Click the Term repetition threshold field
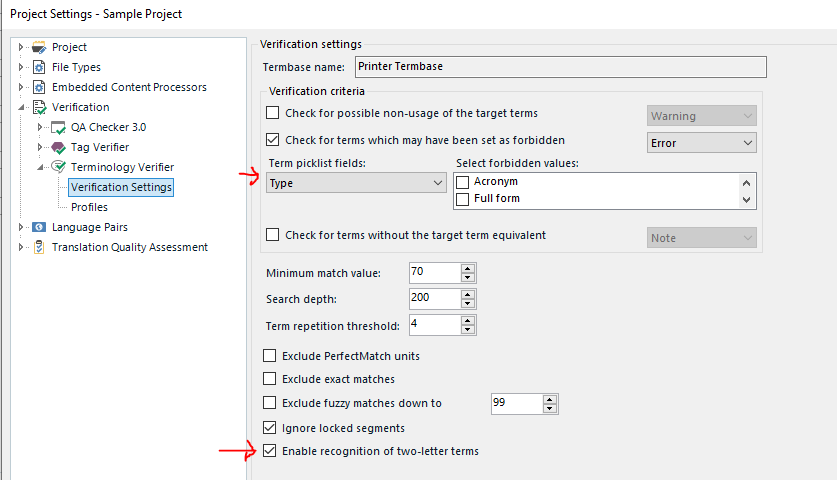Viewport: 837px width, 480px height. 435,325
